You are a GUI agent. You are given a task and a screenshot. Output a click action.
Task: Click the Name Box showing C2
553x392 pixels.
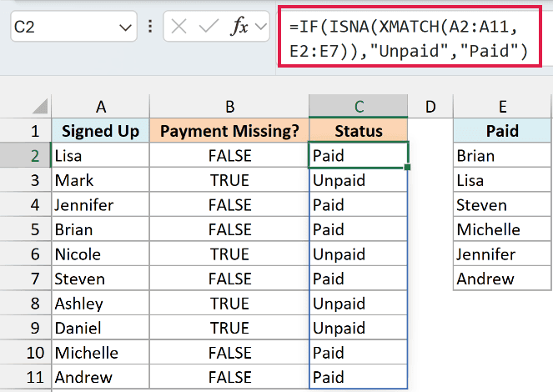point(73,27)
